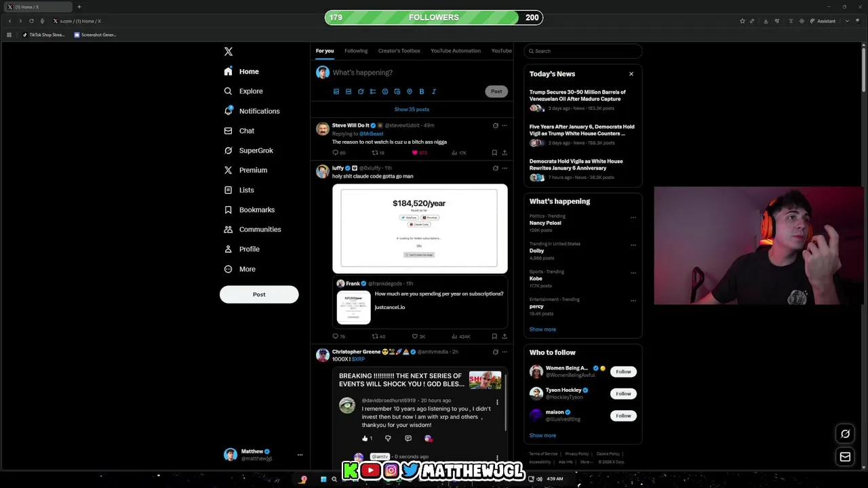The height and width of the screenshot is (488, 868).
Task: Open Matthew account menu three dots
Action: click(300, 455)
